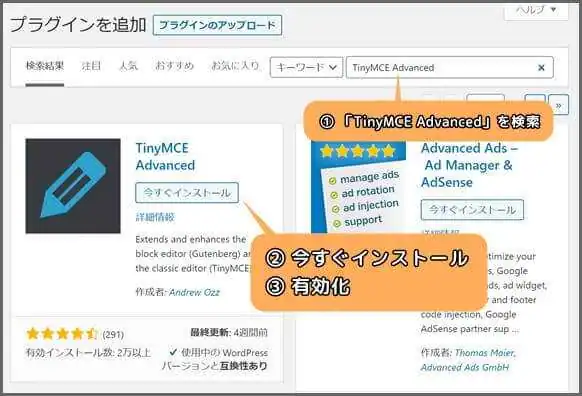Click the 最終更新: 4週間前 text

[229, 333]
